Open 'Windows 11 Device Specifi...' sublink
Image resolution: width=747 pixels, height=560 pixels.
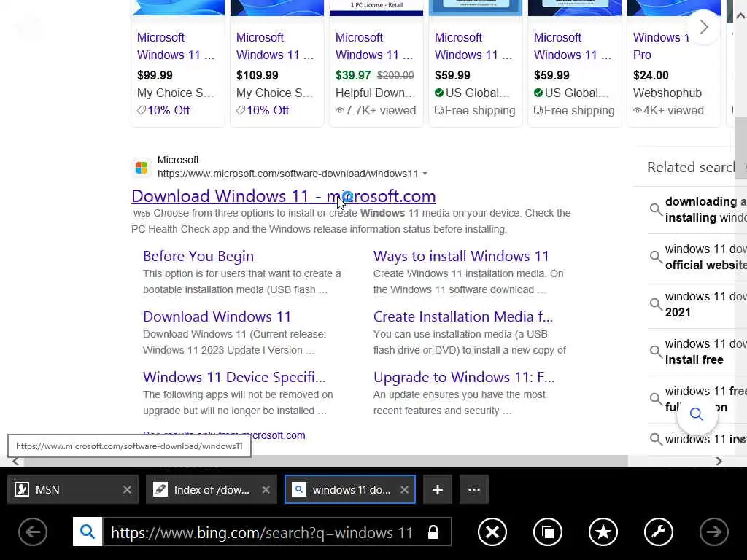tap(234, 377)
